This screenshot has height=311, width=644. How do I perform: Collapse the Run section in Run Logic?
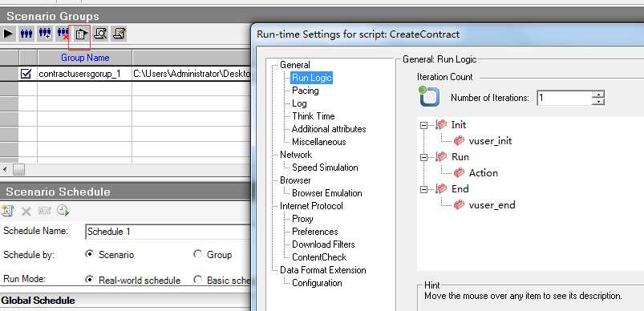pyautogui.click(x=424, y=157)
